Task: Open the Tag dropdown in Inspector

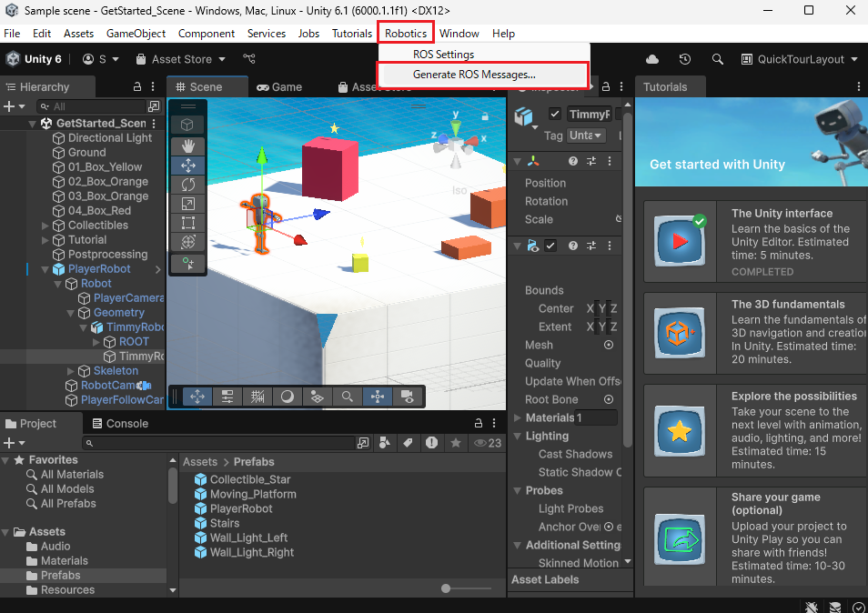Action: click(586, 136)
